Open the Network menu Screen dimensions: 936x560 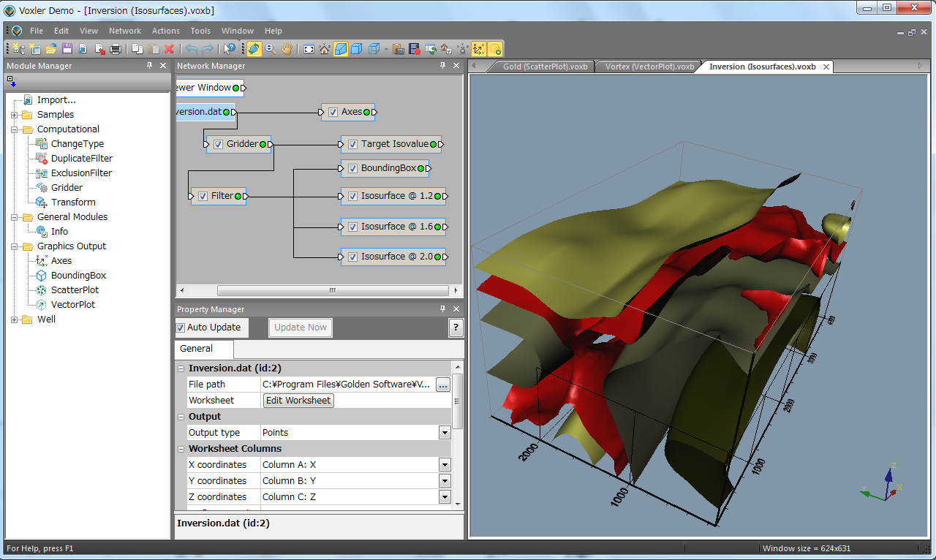click(125, 31)
